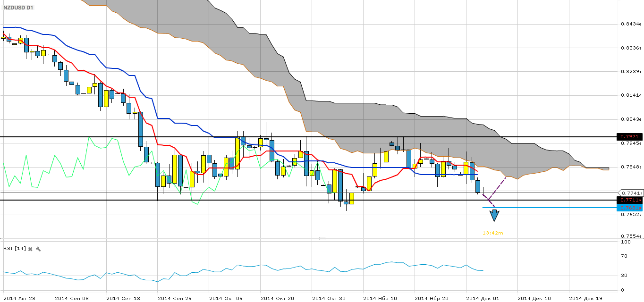Click the RSI [14] indicator label
Image resolution: width=644 pixels, height=302 pixels.
14,249
